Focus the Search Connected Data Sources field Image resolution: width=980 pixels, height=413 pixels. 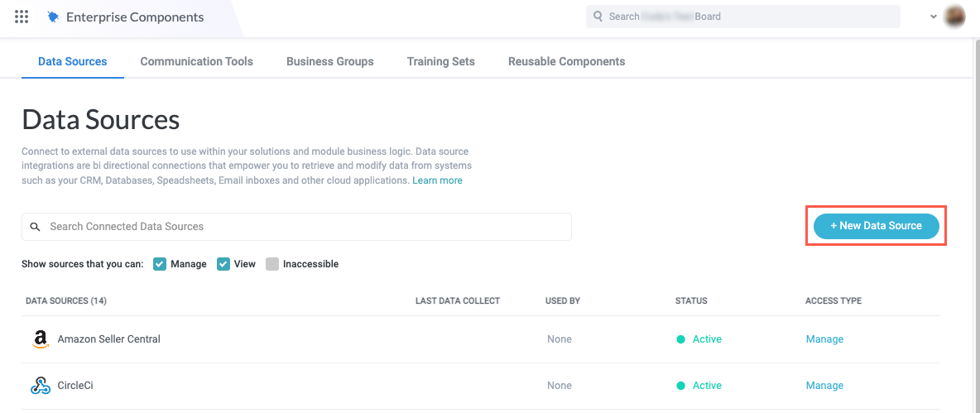pyautogui.click(x=306, y=227)
